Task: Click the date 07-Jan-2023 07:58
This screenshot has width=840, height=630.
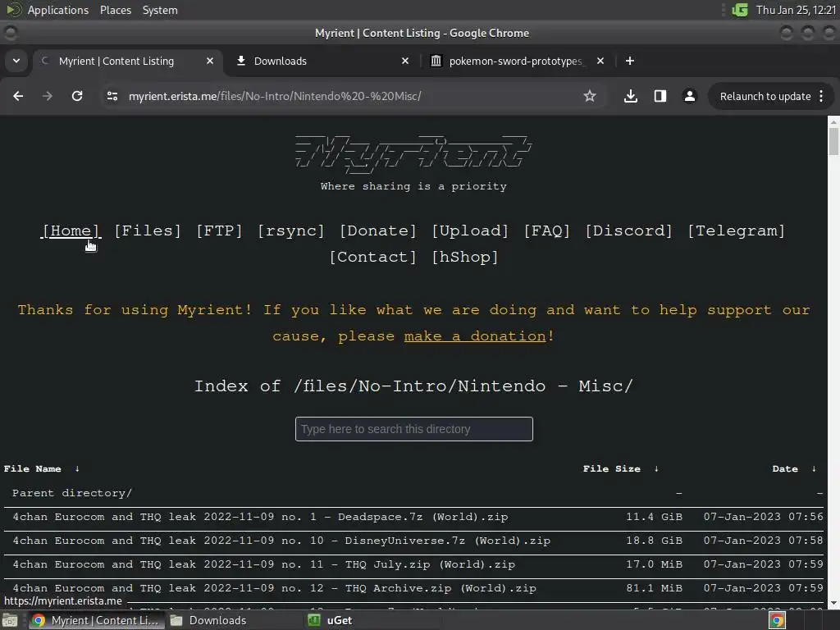Action: coord(764,541)
